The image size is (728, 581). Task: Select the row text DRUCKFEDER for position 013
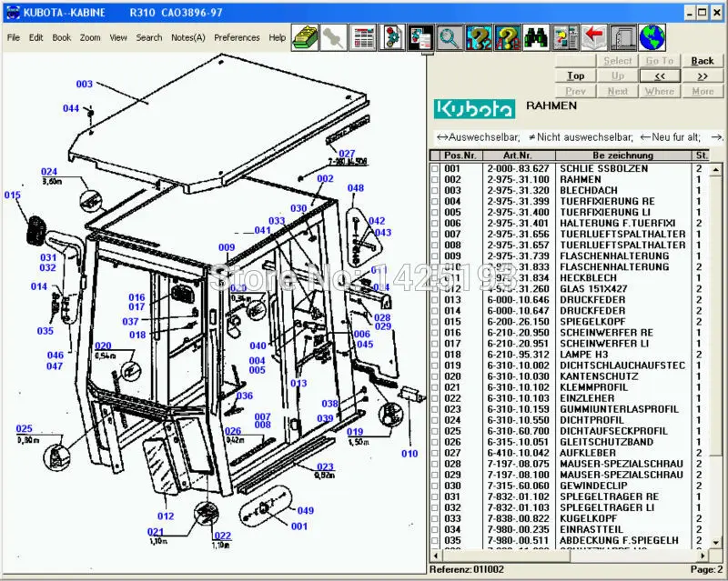[592, 300]
